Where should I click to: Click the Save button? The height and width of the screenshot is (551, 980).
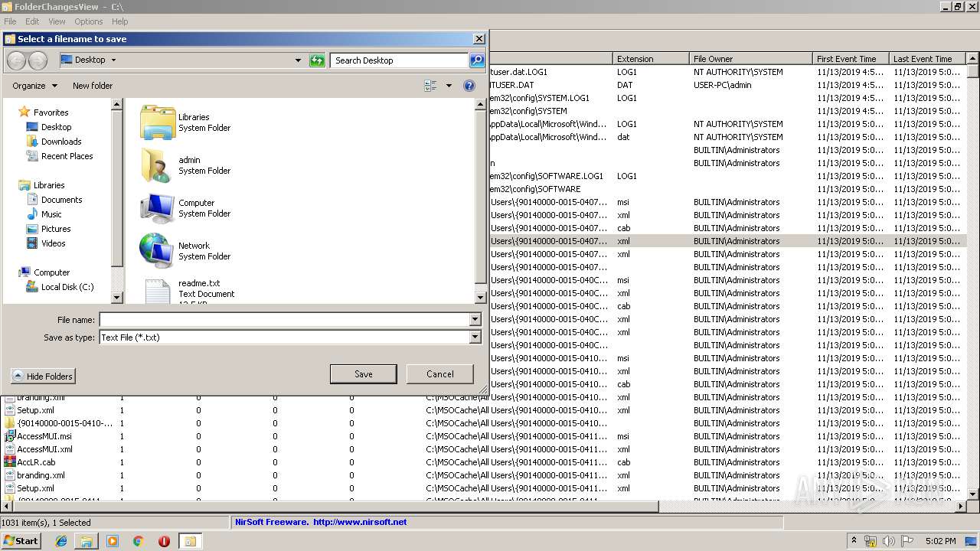pos(364,374)
